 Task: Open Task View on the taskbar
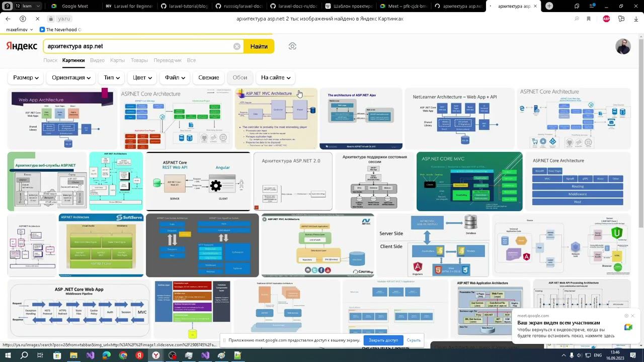(40, 355)
